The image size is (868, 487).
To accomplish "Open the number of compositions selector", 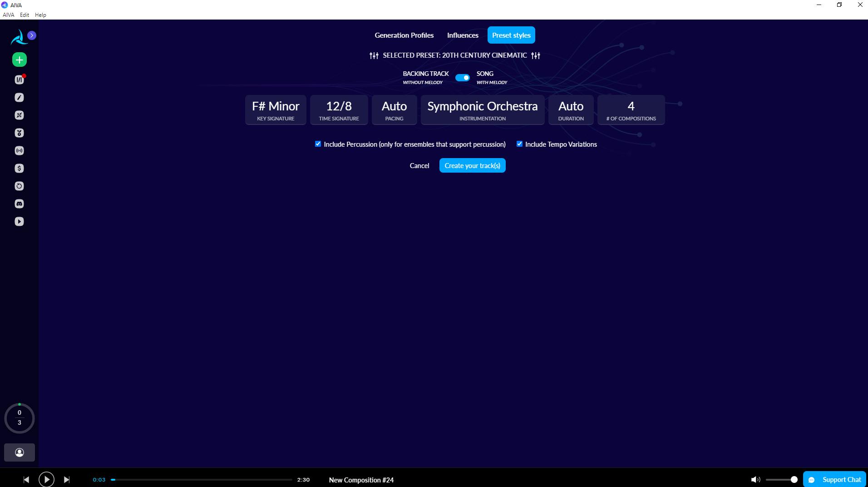I will (631, 109).
